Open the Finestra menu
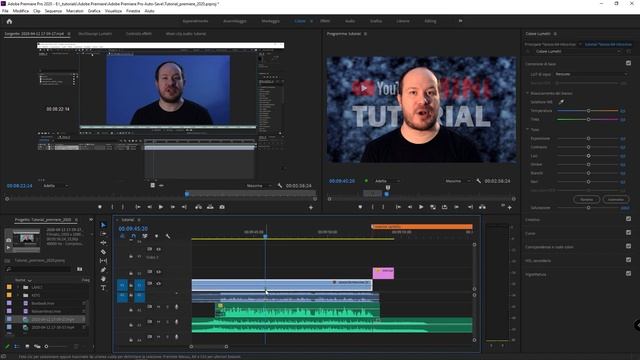This screenshot has width=640, height=360. point(133,11)
